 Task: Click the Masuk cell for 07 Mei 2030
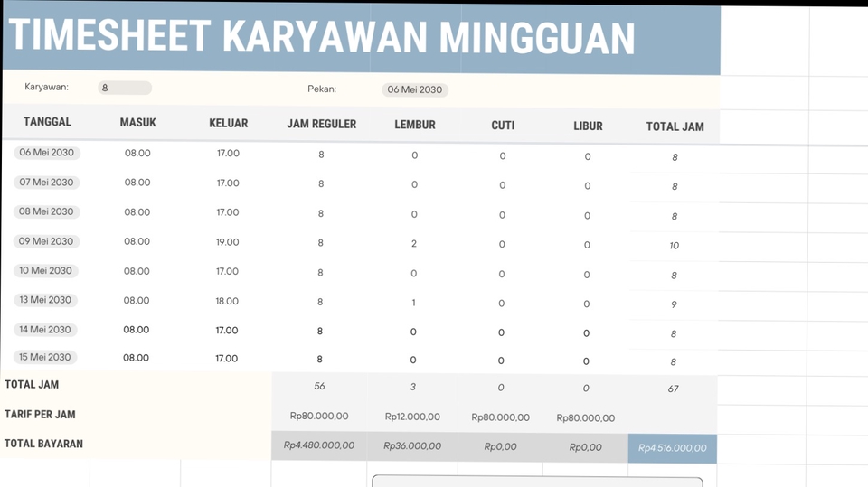point(137,183)
